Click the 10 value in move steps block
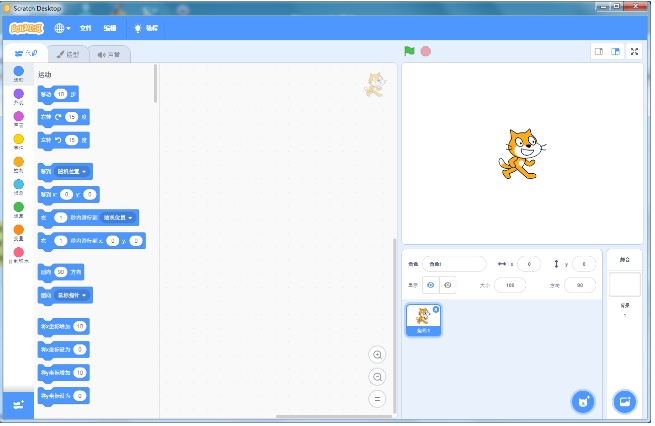655x426 pixels. click(x=61, y=94)
